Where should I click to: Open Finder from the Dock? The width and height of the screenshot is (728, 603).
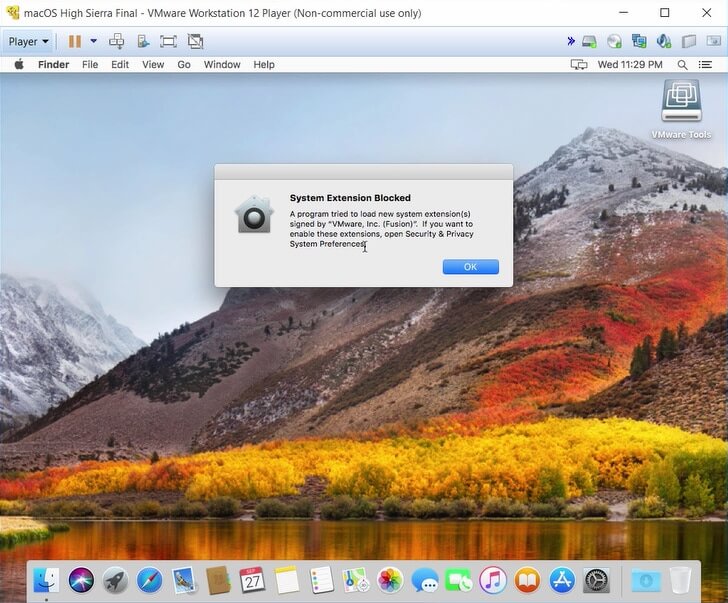(x=46, y=580)
